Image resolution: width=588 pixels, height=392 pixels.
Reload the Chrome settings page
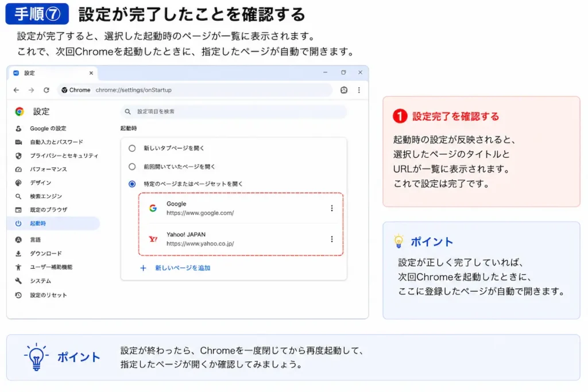click(46, 90)
